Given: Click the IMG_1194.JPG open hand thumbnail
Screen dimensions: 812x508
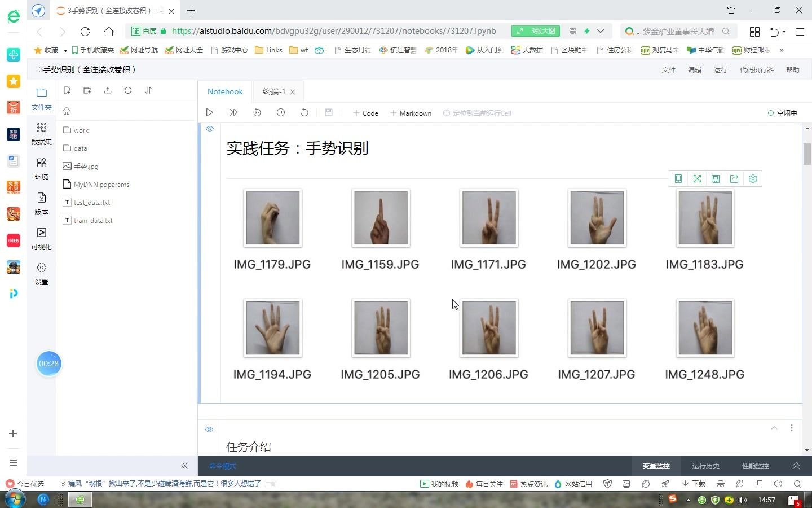Looking at the screenshot, I should click(273, 328).
